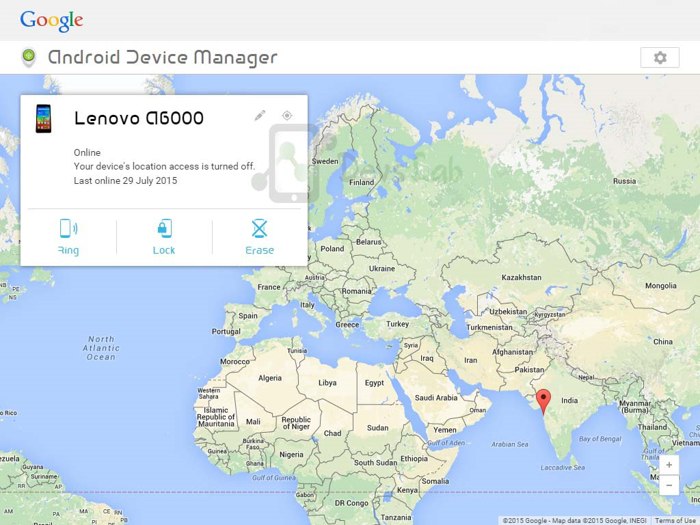
Task: Click the Bay of Bengal label
Action: [x=600, y=439]
